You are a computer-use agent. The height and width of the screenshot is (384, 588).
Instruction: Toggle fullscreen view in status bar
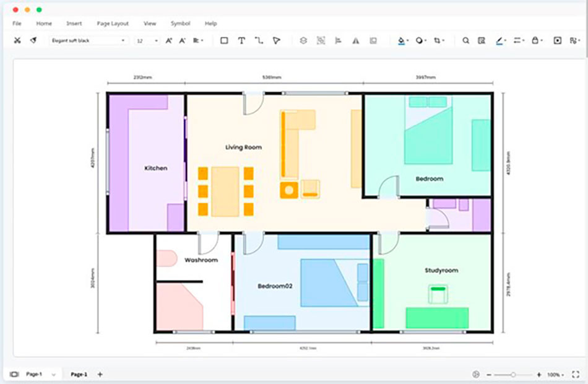click(575, 375)
